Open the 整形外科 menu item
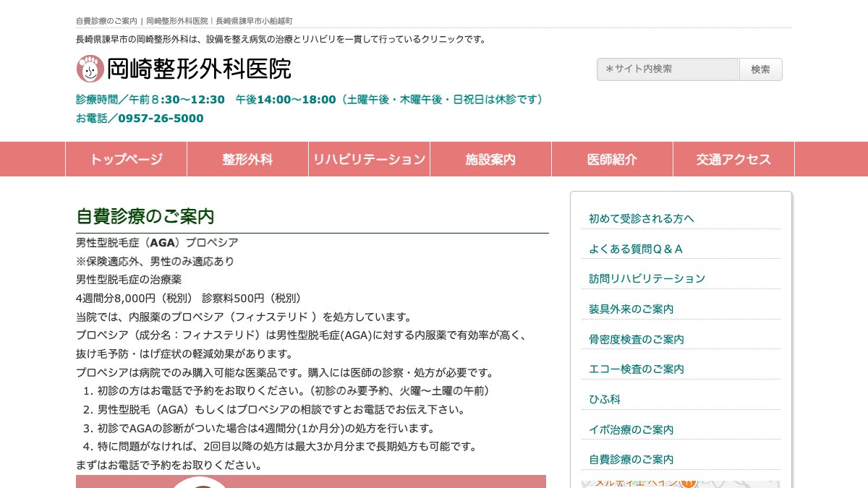Image resolution: width=868 pixels, height=488 pixels. [x=247, y=159]
